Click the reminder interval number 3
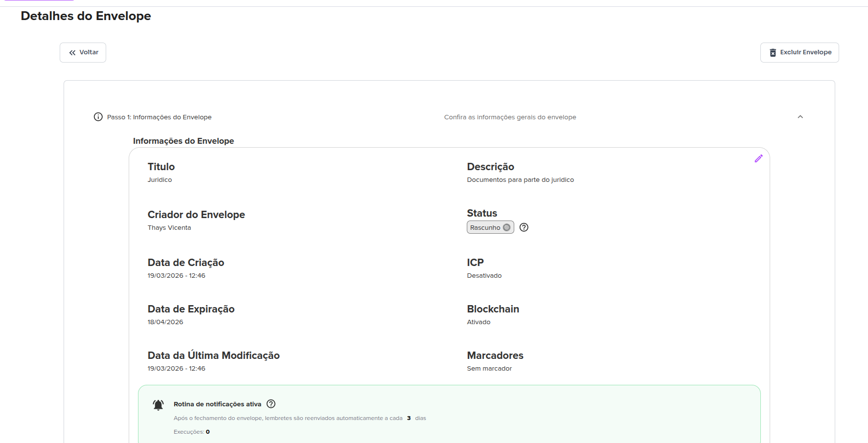The image size is (868, 443). [409, 418]
